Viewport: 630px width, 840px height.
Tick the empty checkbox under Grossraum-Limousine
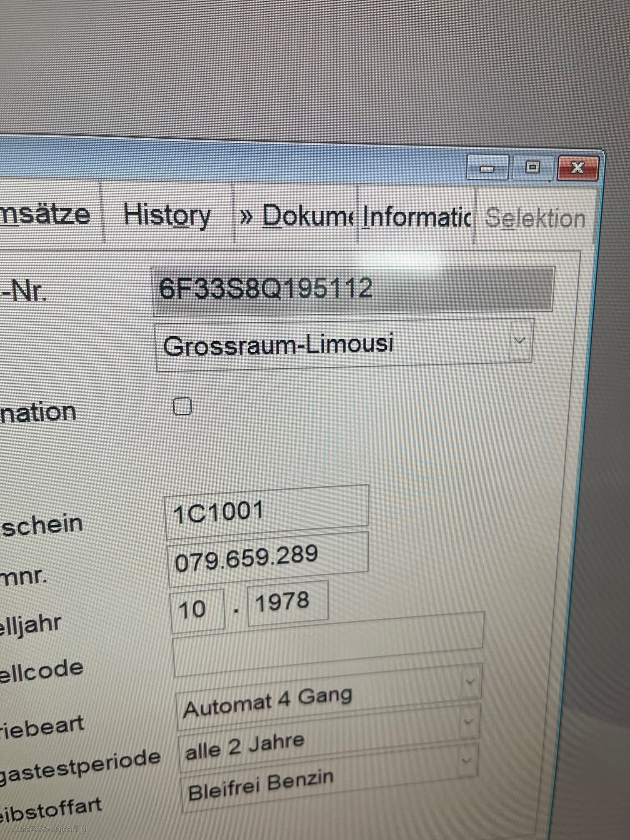182,406
